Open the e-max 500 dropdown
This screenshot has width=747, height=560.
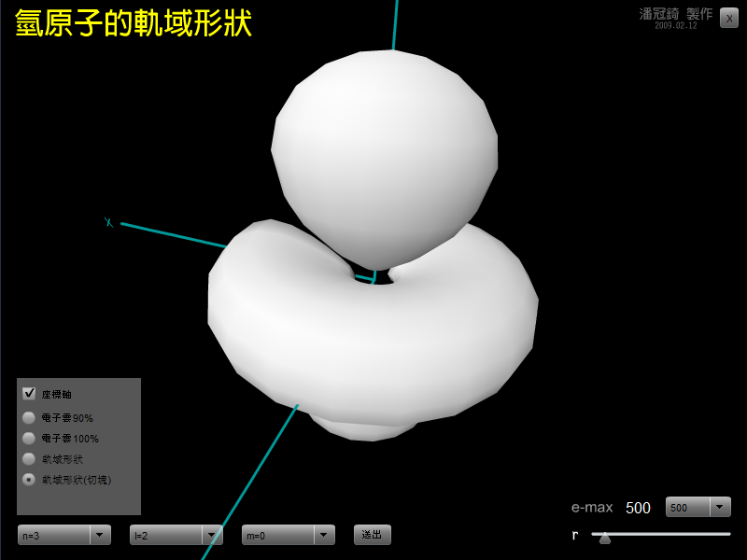(x=698, y=507)
